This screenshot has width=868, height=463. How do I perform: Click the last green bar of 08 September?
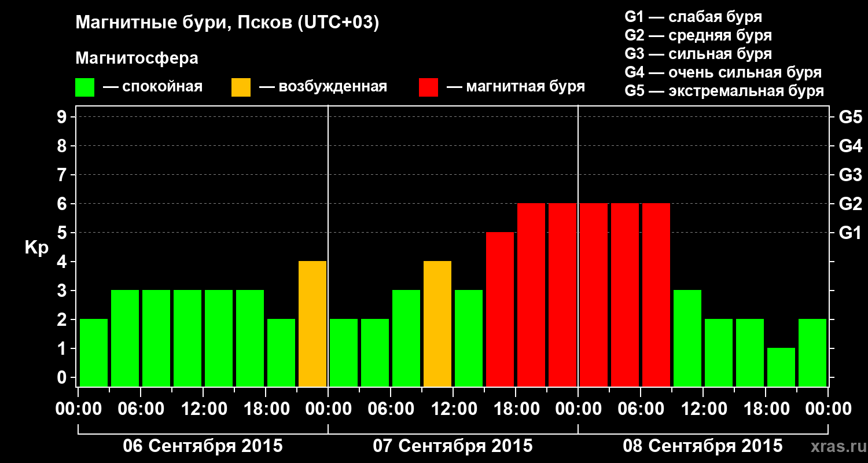coord(812,353)
